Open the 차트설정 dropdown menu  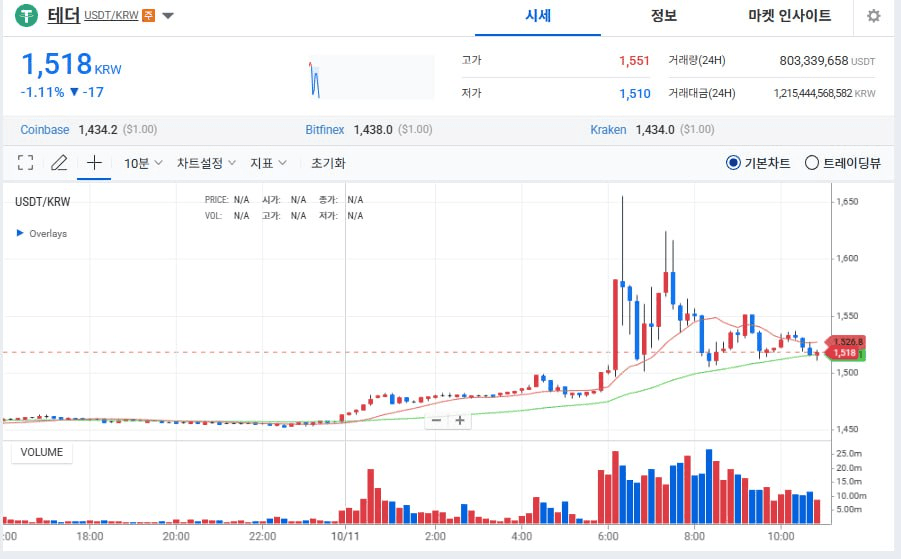click(206, 163)
